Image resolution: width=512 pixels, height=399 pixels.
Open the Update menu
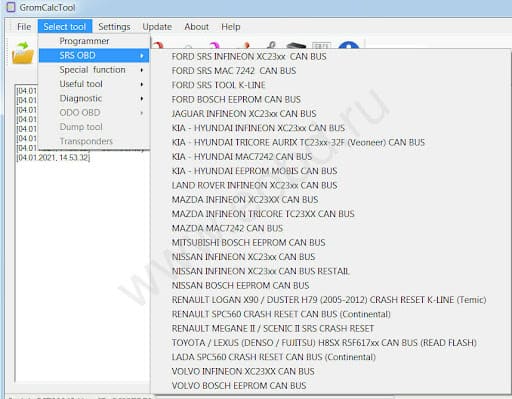[157, 27]
